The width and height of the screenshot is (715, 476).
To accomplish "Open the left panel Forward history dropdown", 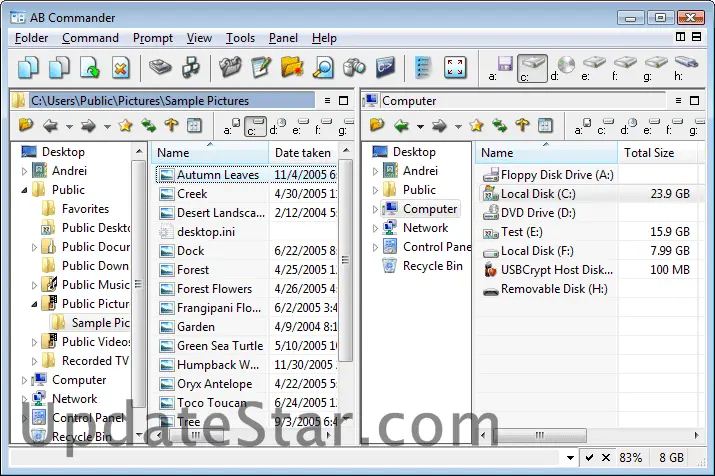I will click(107, 126).
